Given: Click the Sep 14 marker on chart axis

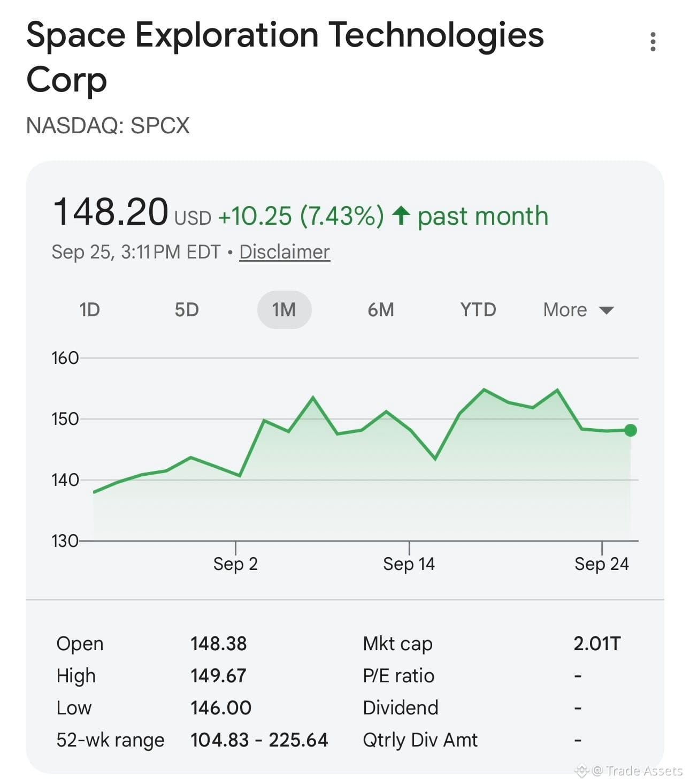Looking at the screenshot, I should 409,564.
